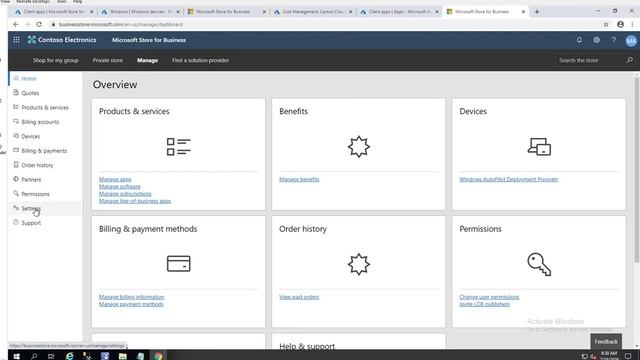The image size is (640, 360).
Task: Bookmark this page with star icon
Action: 606,24
